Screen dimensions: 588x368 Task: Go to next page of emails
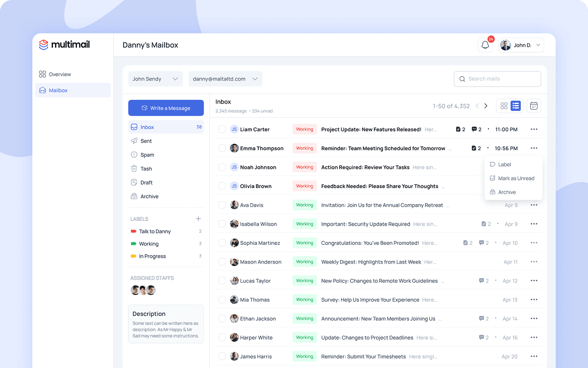(486, 105)
